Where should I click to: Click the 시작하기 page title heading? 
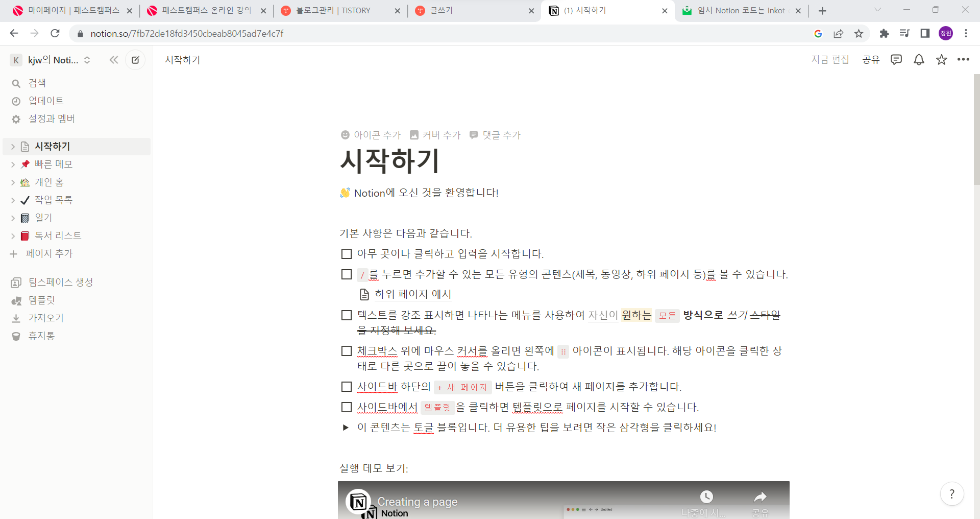pos(389,160)
